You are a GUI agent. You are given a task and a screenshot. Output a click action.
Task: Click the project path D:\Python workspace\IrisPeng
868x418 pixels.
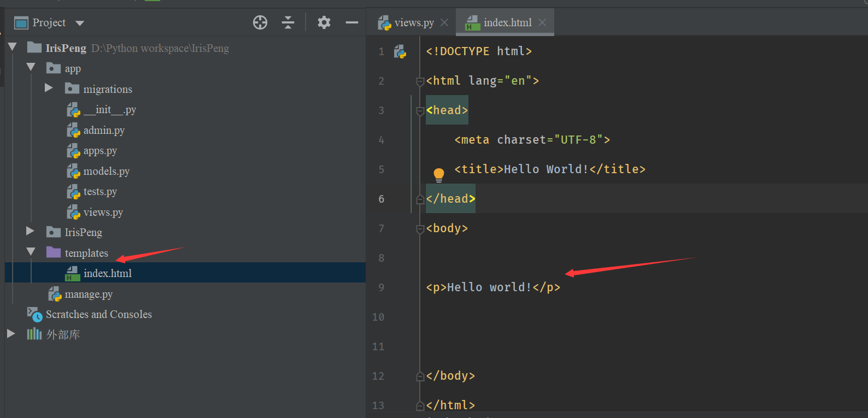tap(160, 48)
